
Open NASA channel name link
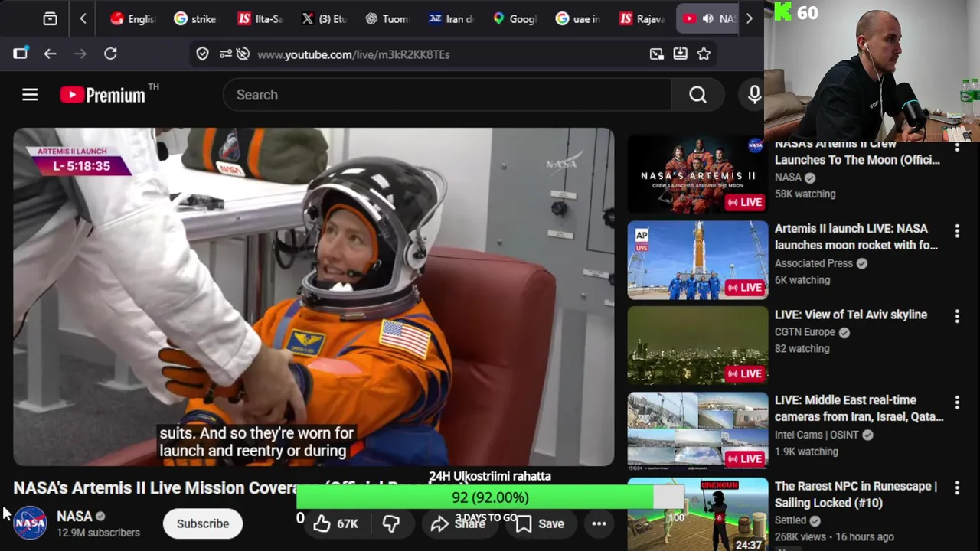[x=74, y=517]
